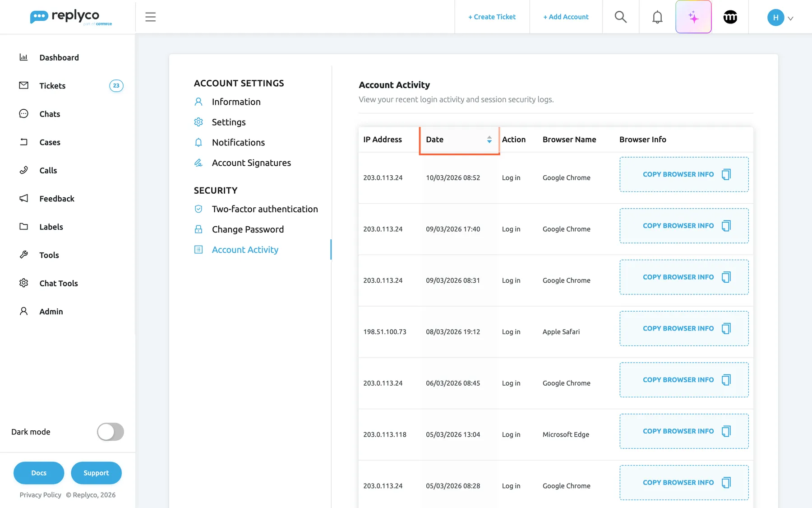Screen dimensions: 812x508
Task: Select Account Activity menu item
Action: coord(245,250)
